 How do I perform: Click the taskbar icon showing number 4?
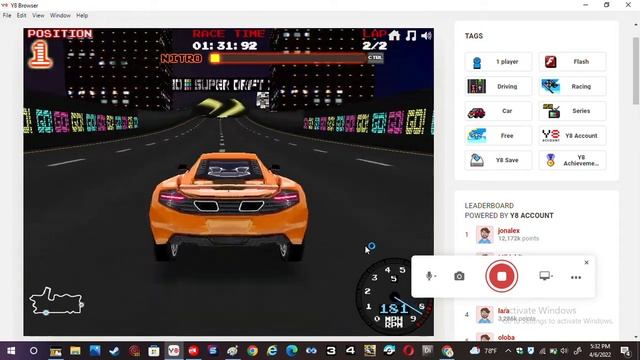[350, 351]
